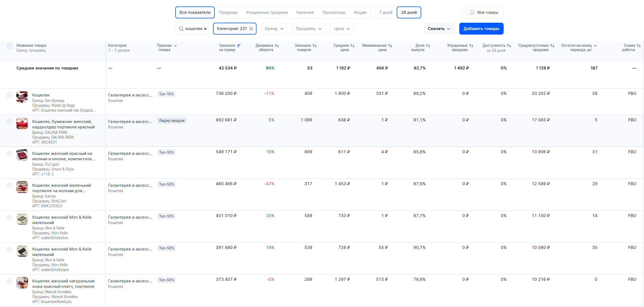
Task: Sort by Среднесуточные продажи arrows icon
Action: pyautogui.click(x=552, y=46)
